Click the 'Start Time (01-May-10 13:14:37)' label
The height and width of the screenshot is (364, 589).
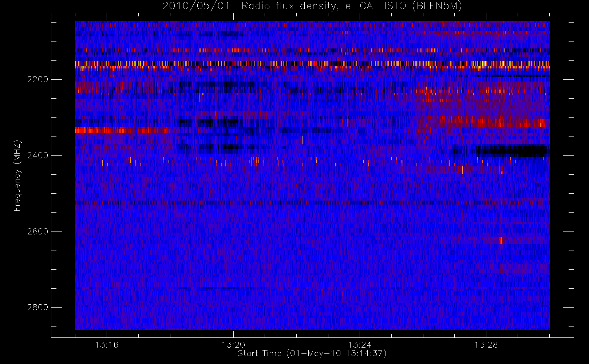point(312,353)
